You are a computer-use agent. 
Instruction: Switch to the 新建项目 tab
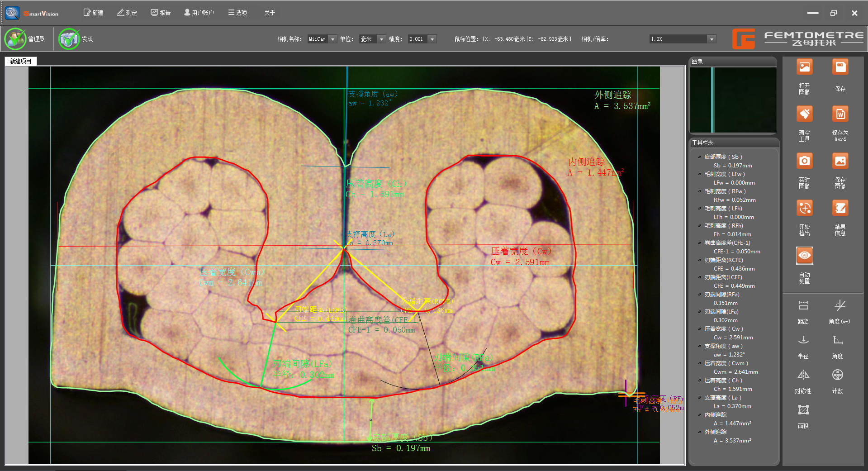point(21,61)
